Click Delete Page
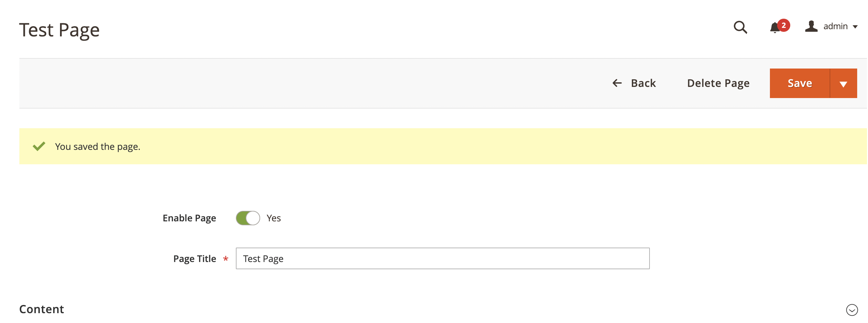This screenshot has width=868, height=323. click(x=718, y=83)
